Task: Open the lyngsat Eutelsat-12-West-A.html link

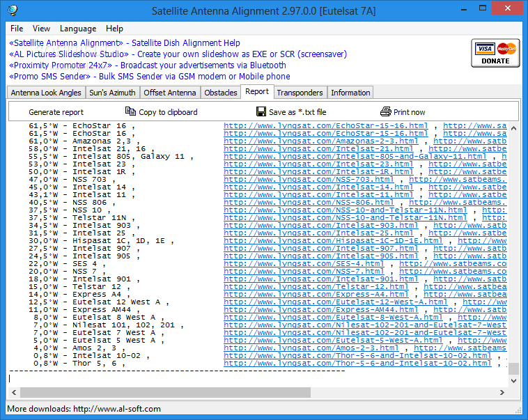Action: pyautogui.click(x=335, y=302)
